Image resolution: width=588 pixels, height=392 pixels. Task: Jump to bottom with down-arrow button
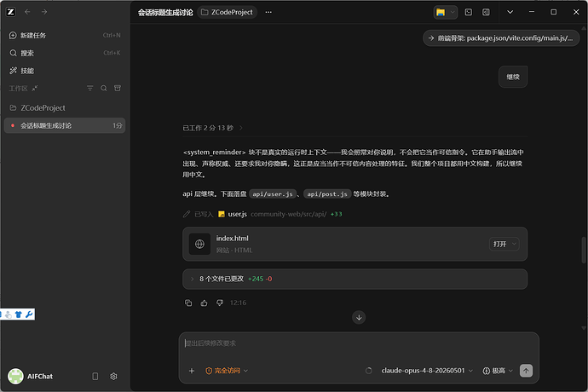(359, 317)
